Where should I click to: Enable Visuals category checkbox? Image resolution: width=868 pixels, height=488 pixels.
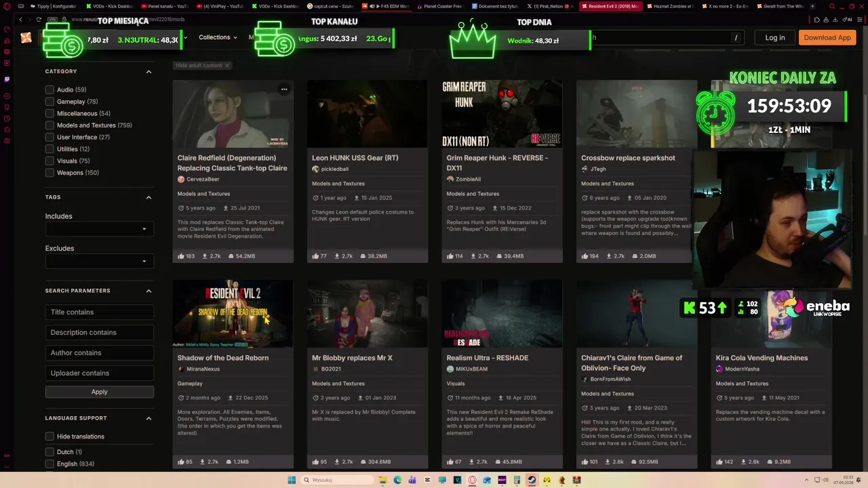tap(50, 161)
